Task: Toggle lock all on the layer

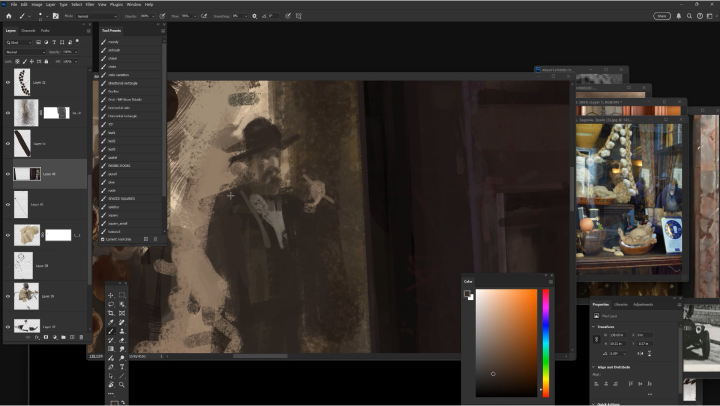Action: (46, 61)
